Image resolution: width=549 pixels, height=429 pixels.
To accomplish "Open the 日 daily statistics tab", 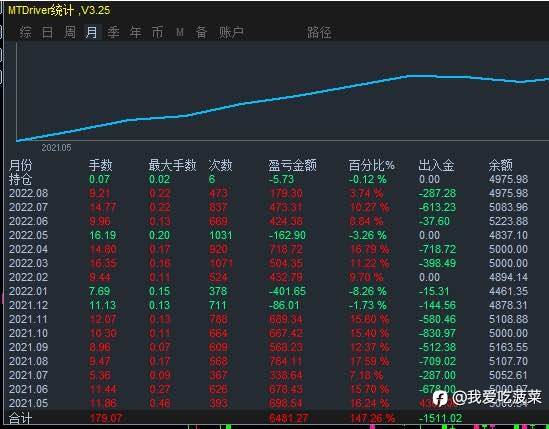I will pyautogui.click(x=48, y=33).
